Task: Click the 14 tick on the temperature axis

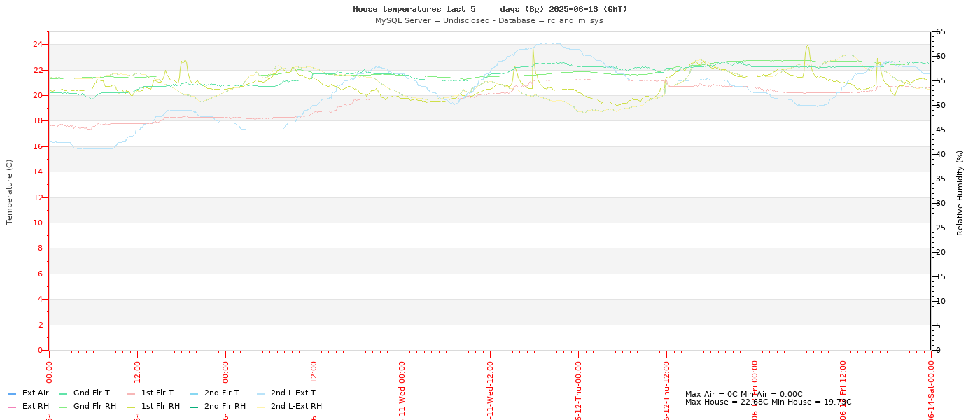Action: point(38,172)
